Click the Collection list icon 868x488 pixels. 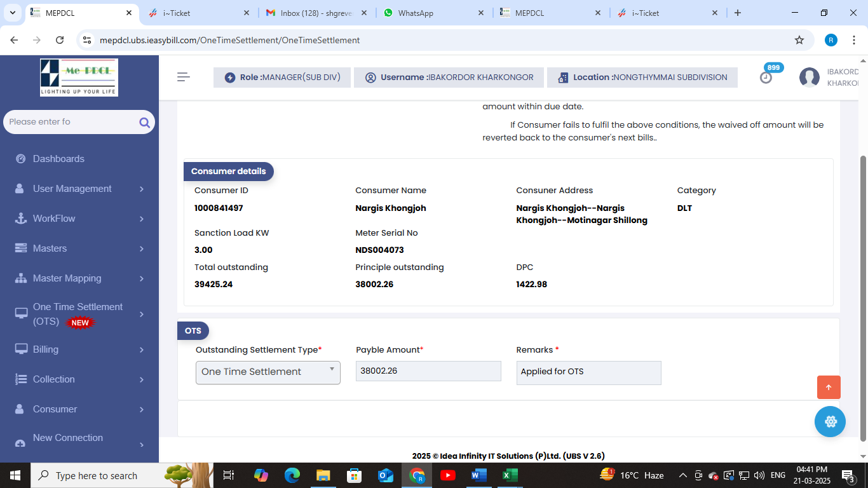click(20, 379)
